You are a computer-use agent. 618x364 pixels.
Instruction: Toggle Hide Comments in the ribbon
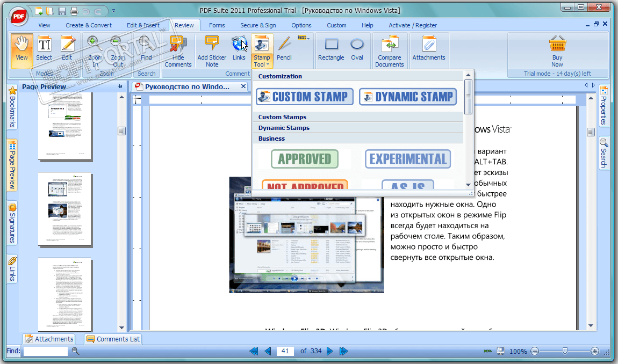pyautogui.click(x=178, y=51)
